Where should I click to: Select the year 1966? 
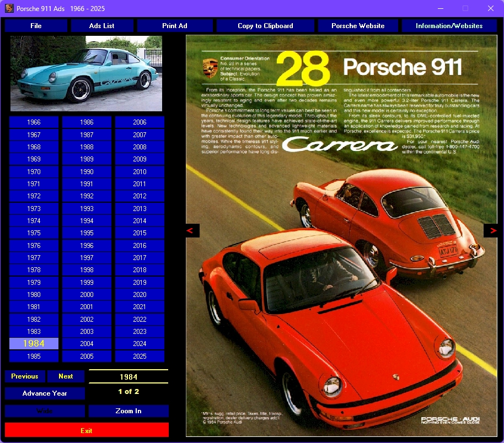click(x=34, y=122)
